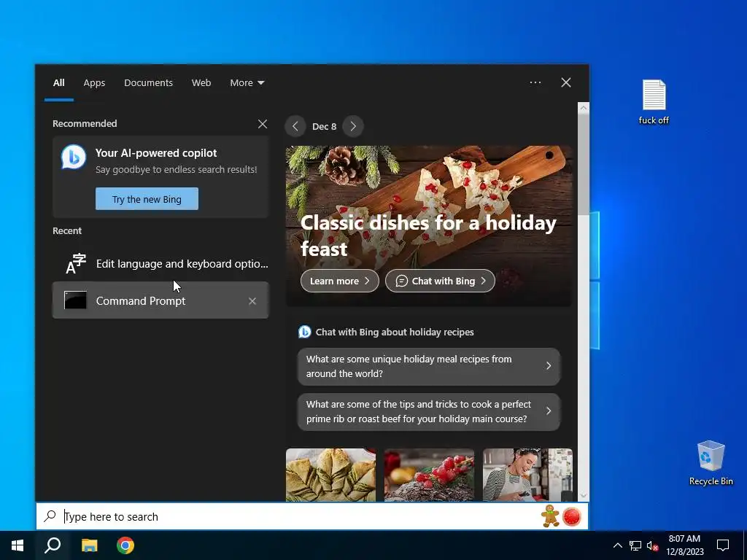Open the Command Prompt recent entry
The image size is (747, 560).
(x=160, y=300)
